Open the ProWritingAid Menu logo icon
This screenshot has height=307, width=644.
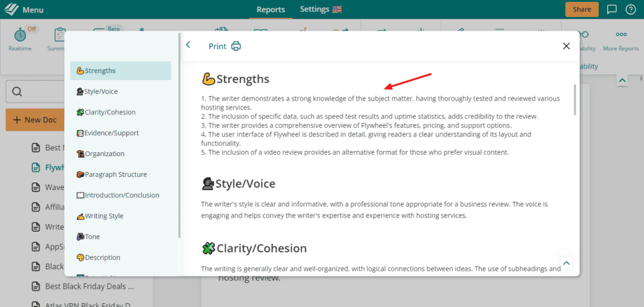point(11,9)
